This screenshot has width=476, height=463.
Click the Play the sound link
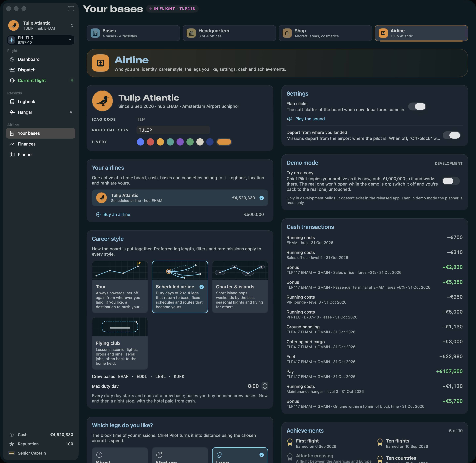coord(310,119)
